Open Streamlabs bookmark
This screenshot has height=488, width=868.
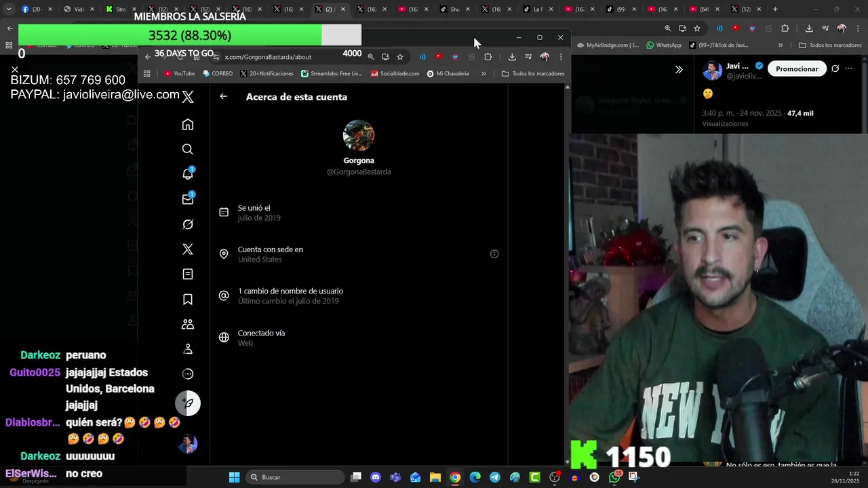click(x=332, y=73)
